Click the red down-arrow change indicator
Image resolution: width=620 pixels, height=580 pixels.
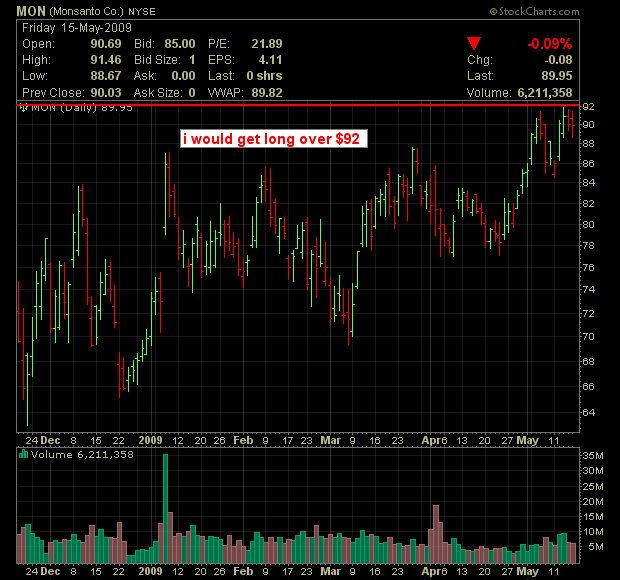[474, 44]
